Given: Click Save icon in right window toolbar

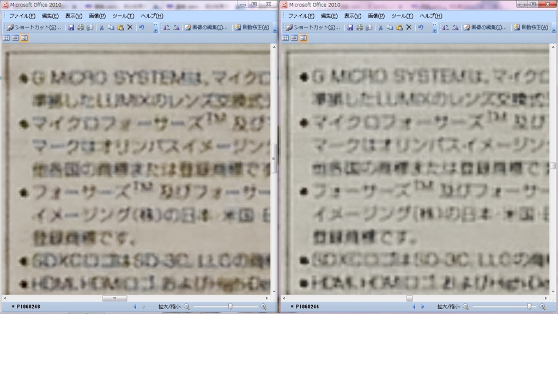Looking at the screenshot, I should point(350,27).
